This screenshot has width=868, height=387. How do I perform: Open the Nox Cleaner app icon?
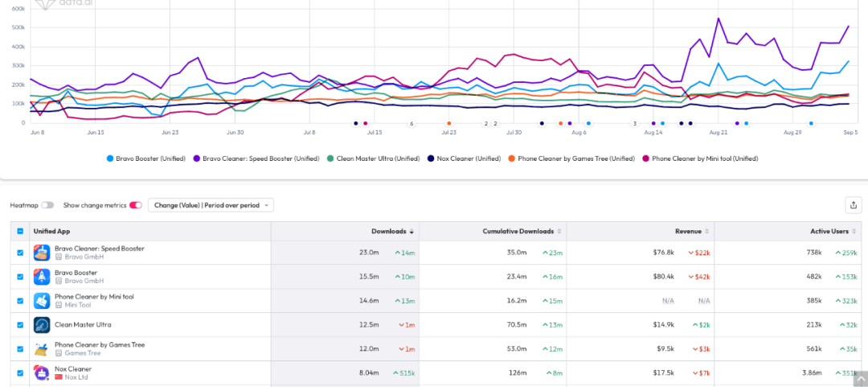point(42,373)
